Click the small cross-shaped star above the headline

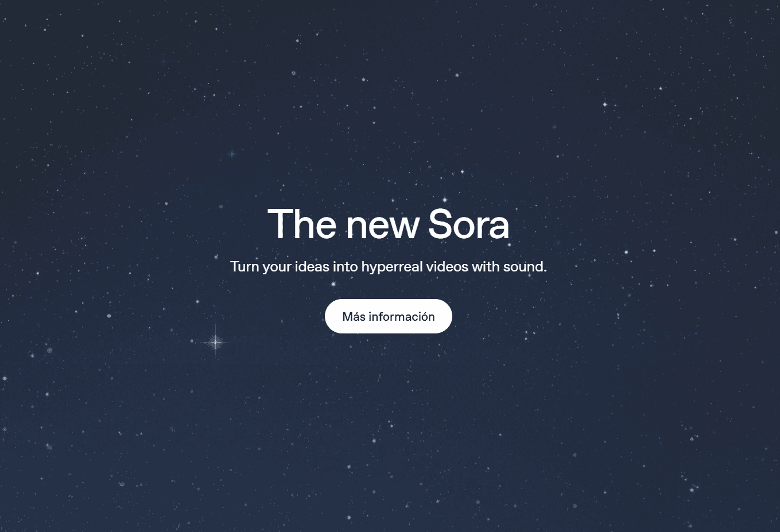[x=232, y=154]
